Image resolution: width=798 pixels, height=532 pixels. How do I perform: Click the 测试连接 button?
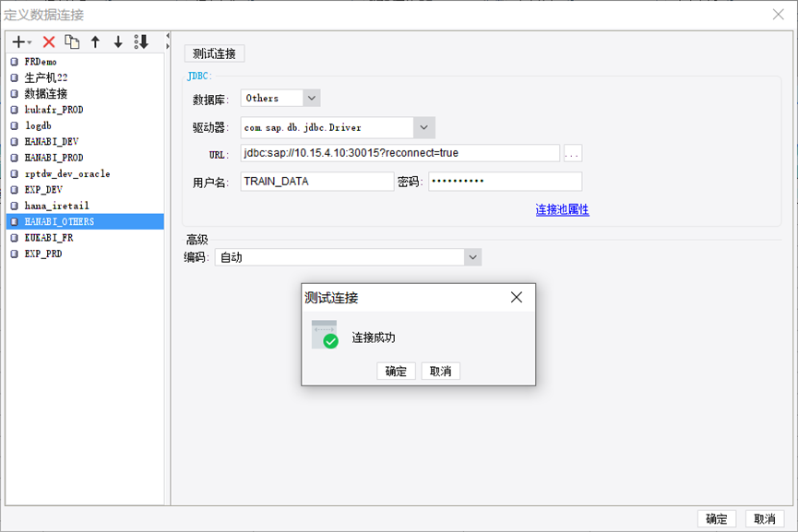pyautogui.click(x=214, y=53)
